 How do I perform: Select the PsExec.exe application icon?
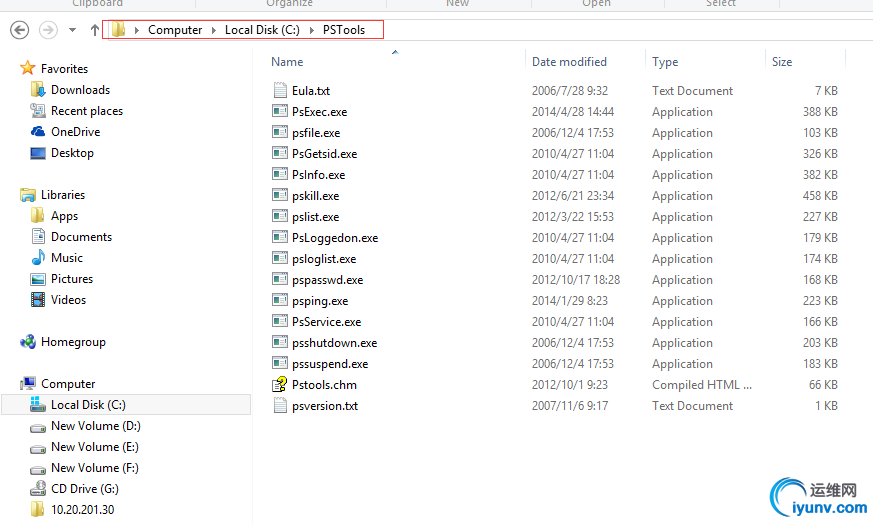click(280, 111)
